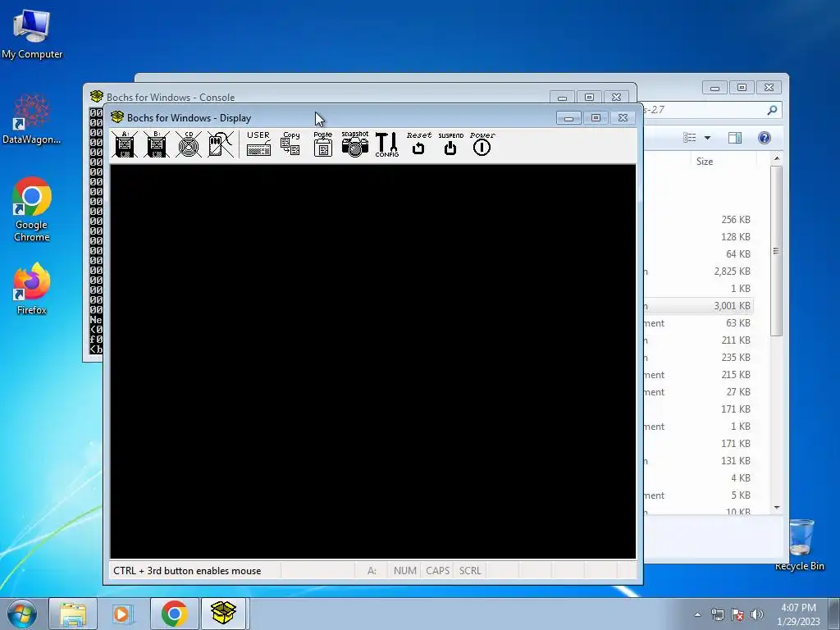
Task: Select the Firefox desktop shortcut
Action: tap(32, 289)
